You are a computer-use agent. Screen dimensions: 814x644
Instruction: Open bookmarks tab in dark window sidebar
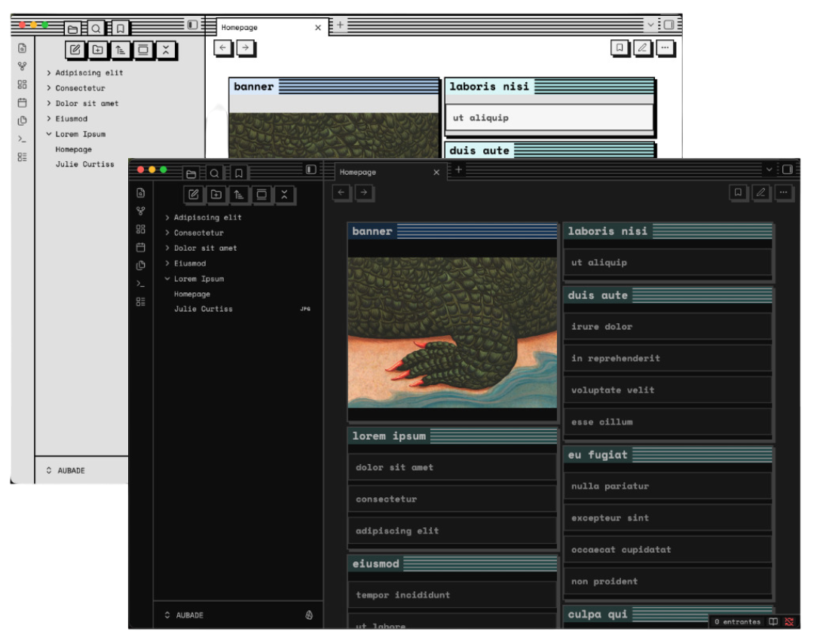238,173
